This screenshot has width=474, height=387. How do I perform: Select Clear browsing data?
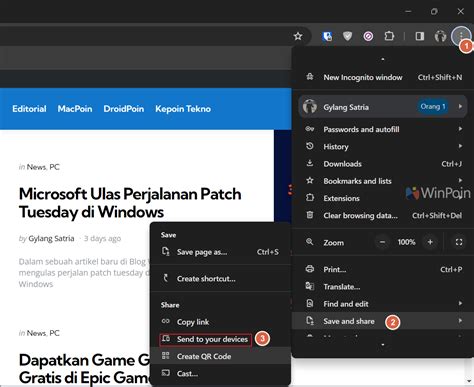383,216
